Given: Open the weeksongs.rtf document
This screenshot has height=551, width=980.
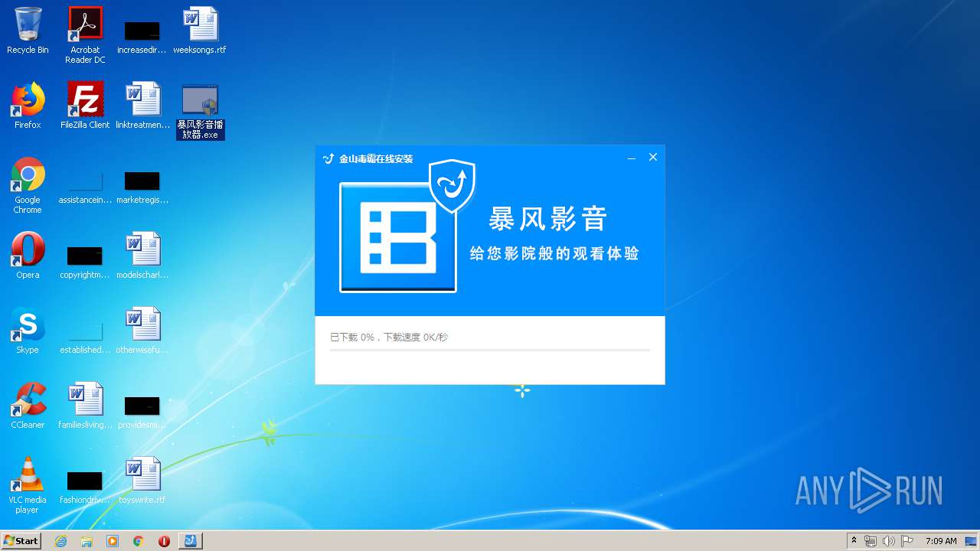Looking at the screenshot, I should click(200, 31).
